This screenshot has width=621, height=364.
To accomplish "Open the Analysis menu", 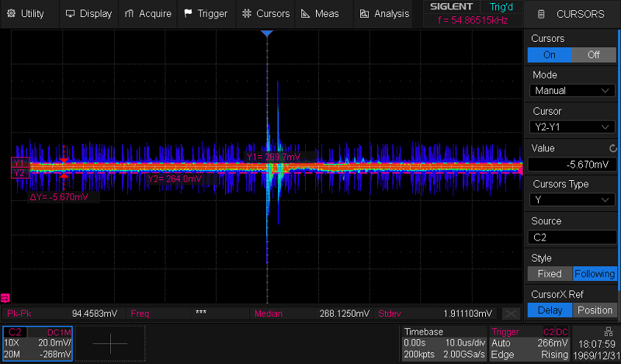I will 383,14.
